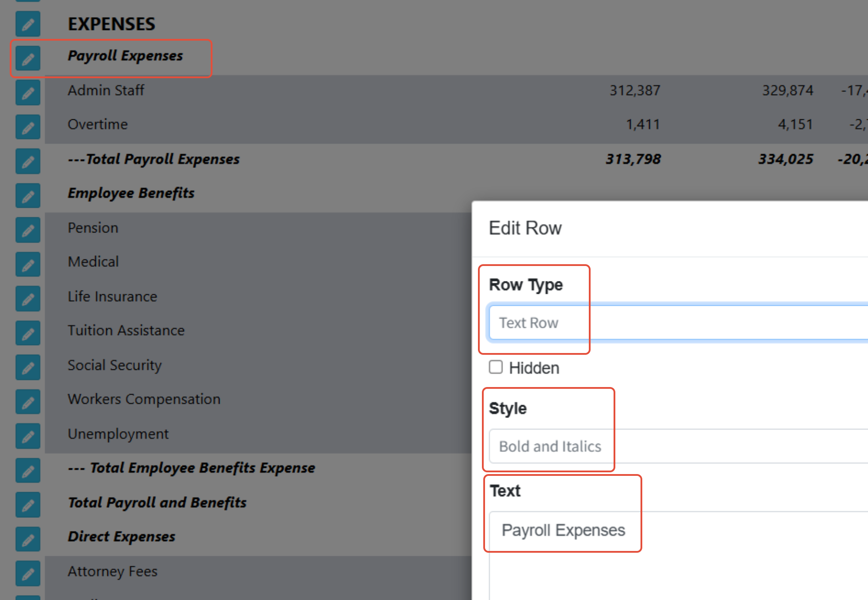The image size is (868, 600).
Task: Open editor for the Pension row
Action: (x=28, y=230)
